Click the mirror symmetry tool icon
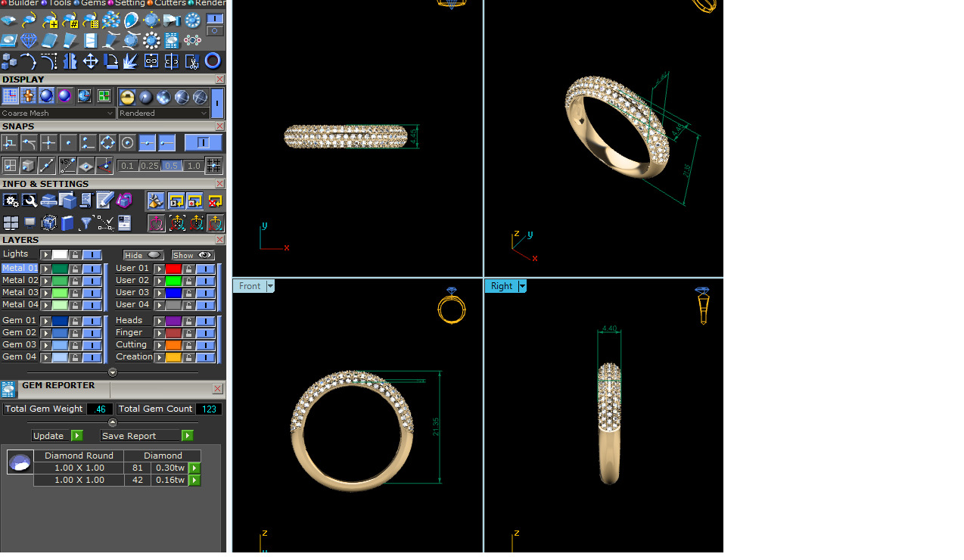 coord(70,61)
